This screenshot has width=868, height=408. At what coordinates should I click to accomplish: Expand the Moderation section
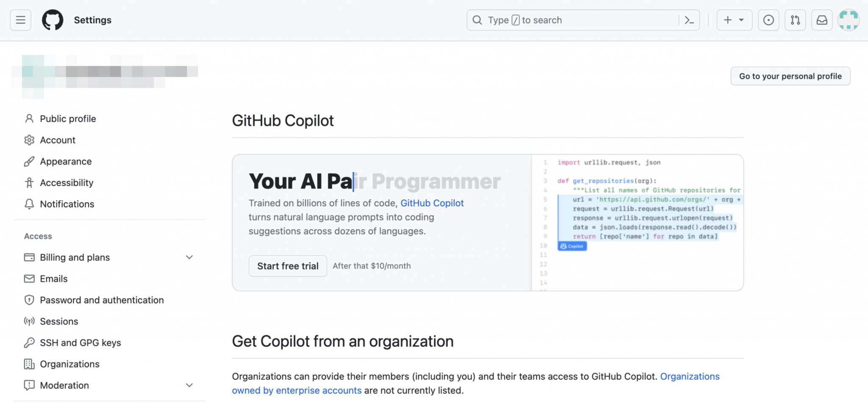click(189, 385)
